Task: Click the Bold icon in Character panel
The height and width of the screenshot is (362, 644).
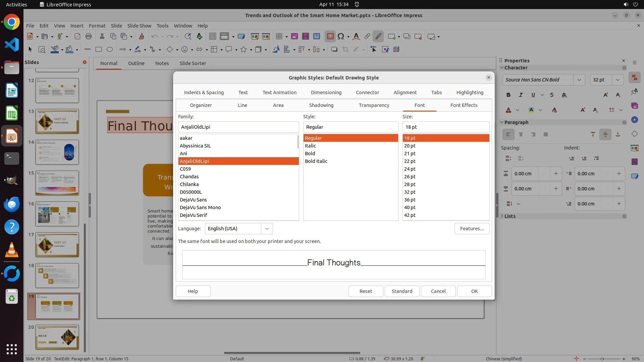Action: [508, 95]
